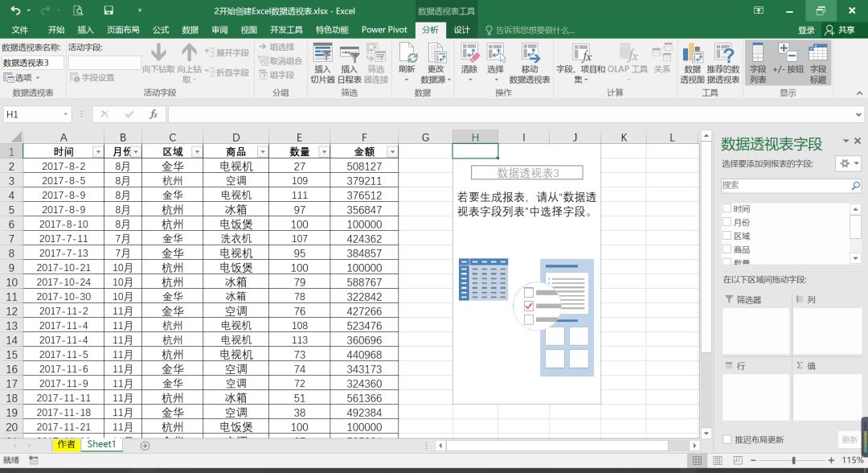Open the 选项 (Options) dropdown
Viewport: 868px width, 473px height.
click(x=23, y=77)
